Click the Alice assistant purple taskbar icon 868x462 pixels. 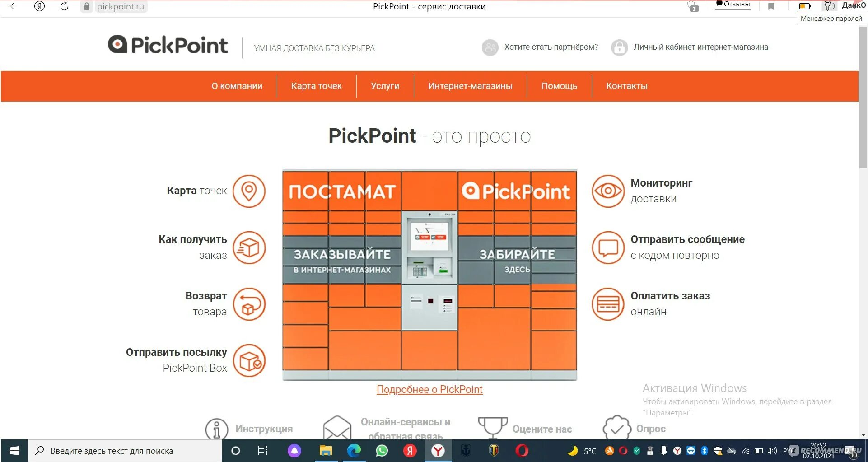(x=294, y=451)
